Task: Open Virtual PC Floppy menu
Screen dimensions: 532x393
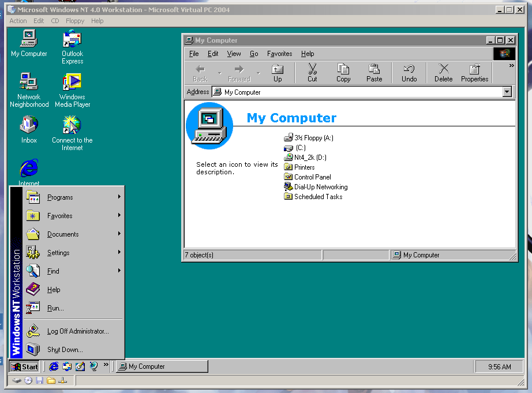Action: pyautogui.click(x=75, y=21)
